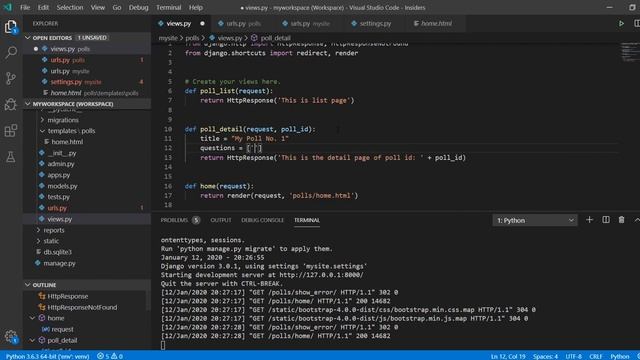Open the Terminal menu
Viewport: 640px width, 360px height.
pyautogui.click(x=169, y=7)
